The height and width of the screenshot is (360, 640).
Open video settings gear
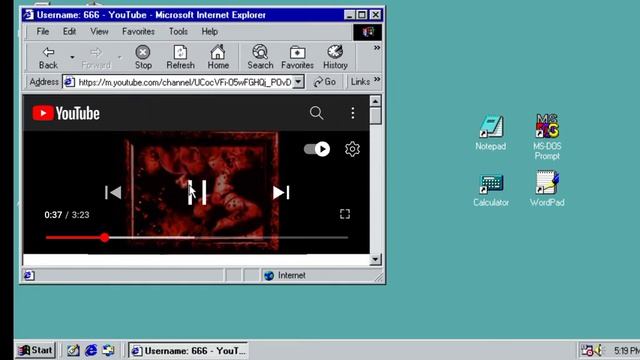coord(352,149)
